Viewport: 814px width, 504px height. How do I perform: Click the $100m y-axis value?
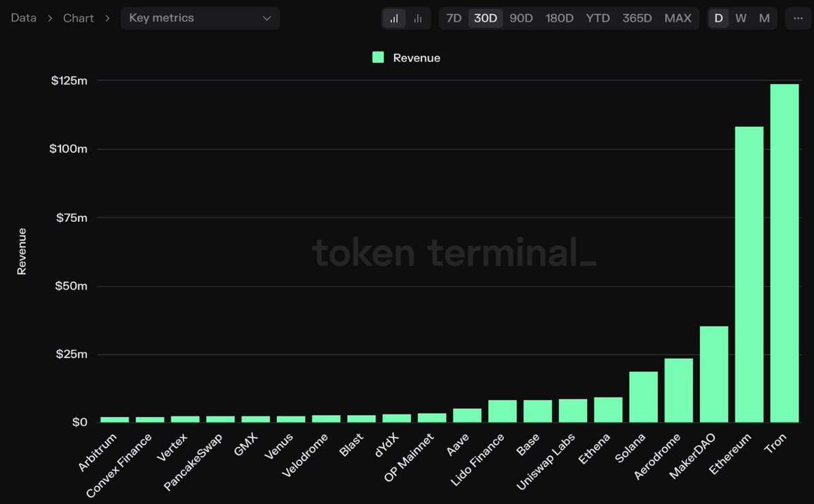coord(69,149)
